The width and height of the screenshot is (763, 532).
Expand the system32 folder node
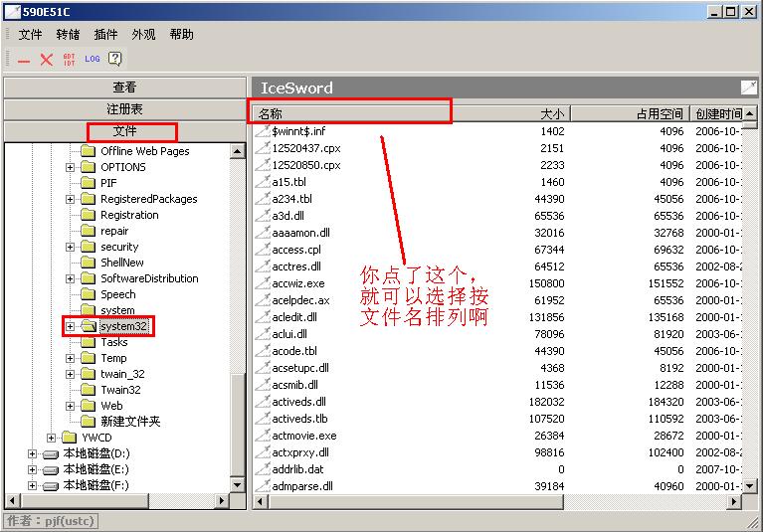[x=70, y=326]
